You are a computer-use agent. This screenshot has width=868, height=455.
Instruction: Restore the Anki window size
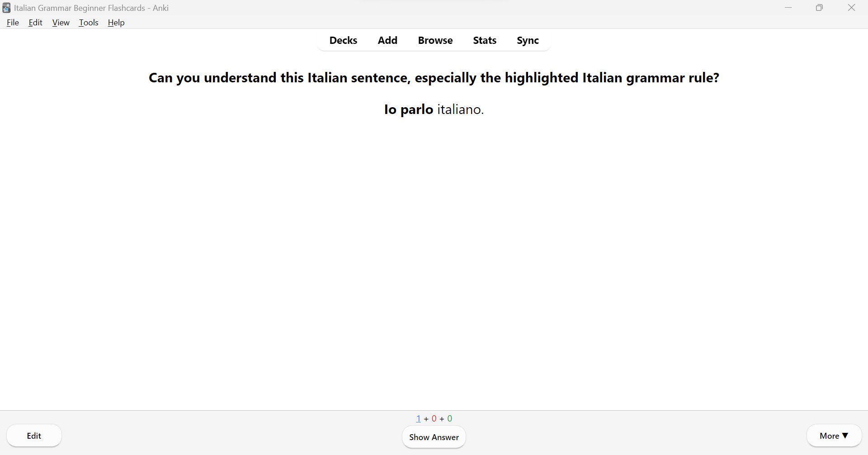[x=819, y=8]
